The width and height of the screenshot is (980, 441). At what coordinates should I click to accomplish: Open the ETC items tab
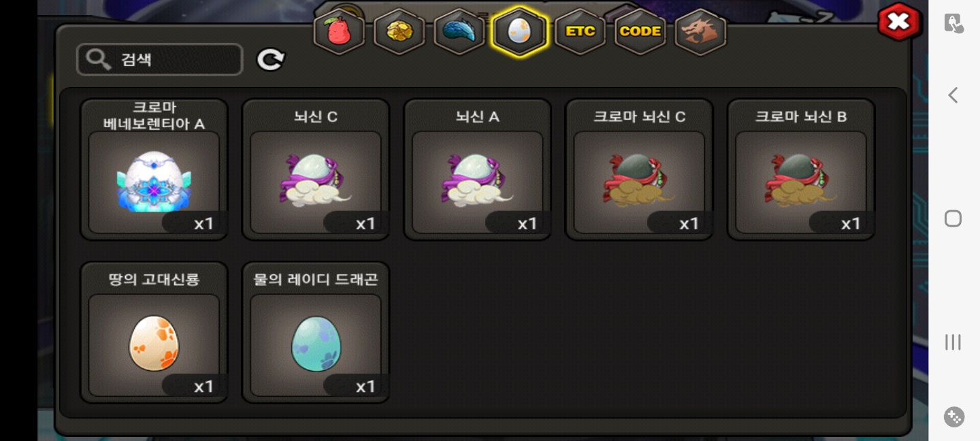point(580,31)
